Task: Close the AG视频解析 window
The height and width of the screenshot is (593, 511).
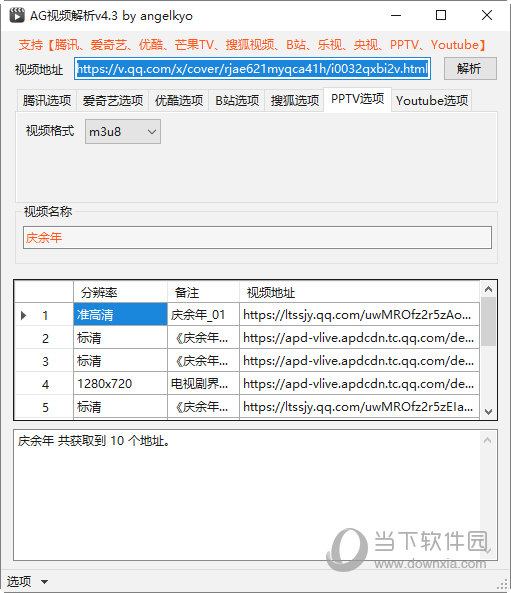Action: [487, 15]
